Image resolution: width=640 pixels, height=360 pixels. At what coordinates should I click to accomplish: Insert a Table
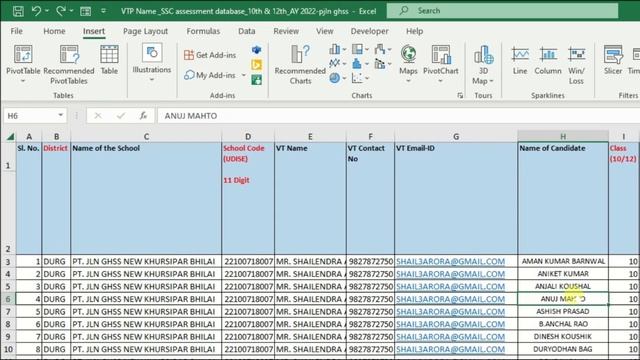[x=109, y=60]
